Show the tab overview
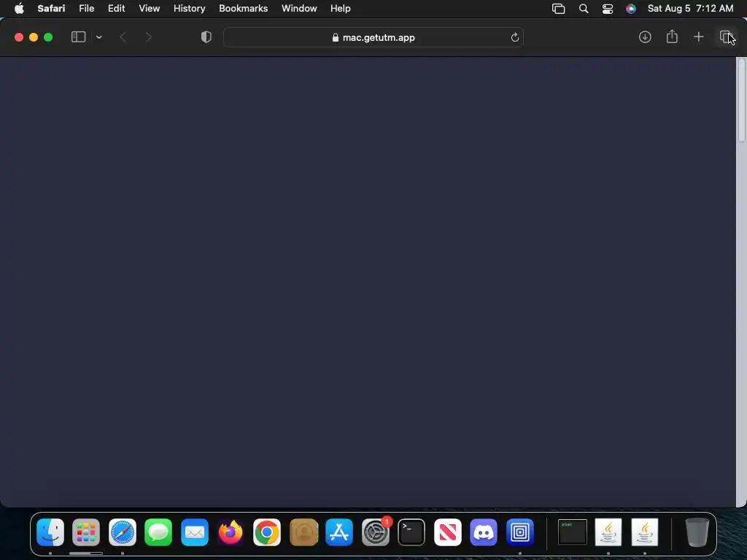The width and height of the screenshot is (747, 560). (x=726, y=37)
